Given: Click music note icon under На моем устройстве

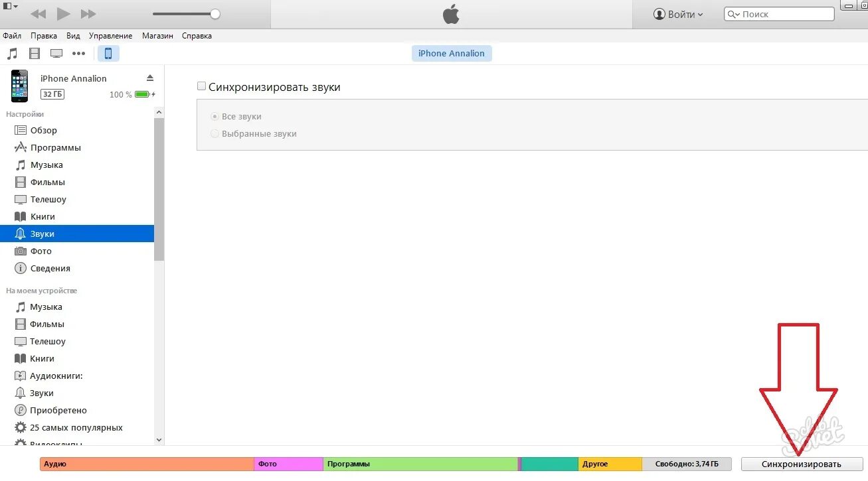Looking at the screenshot, I should tap(21, 307).
